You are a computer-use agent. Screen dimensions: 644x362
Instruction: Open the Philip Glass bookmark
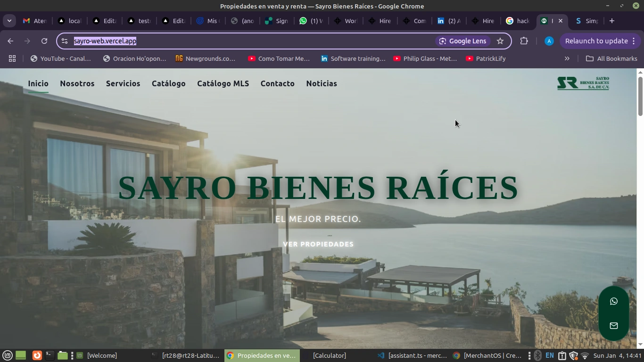tap(425, 58)
